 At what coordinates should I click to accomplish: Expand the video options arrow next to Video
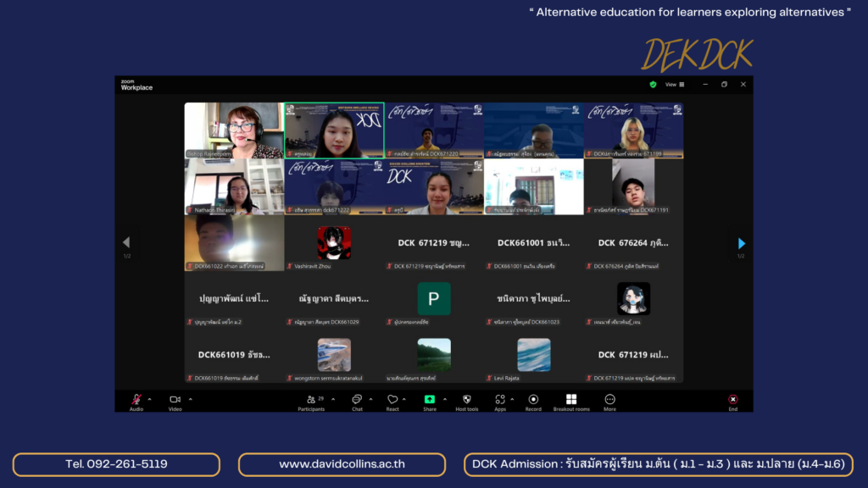click(x=190, y=398)
